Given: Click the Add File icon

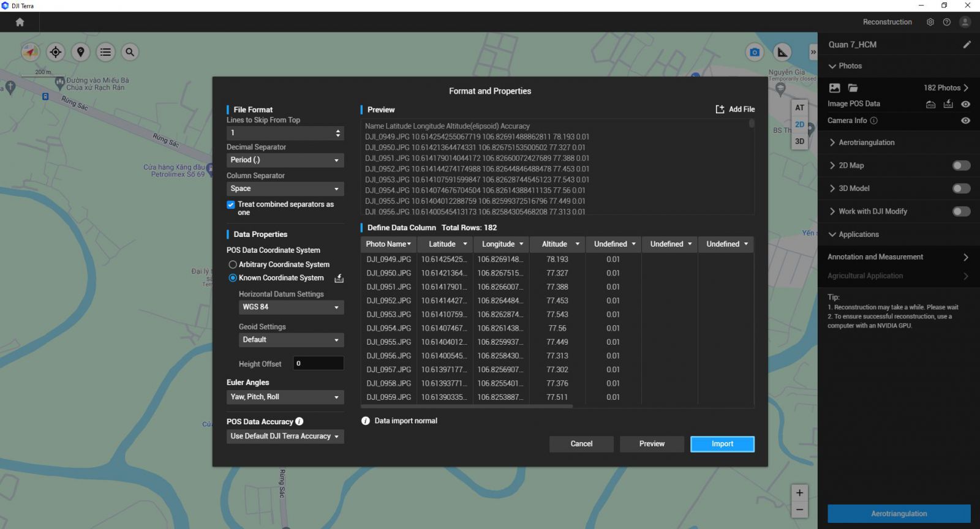Looking at the screenshot, I should pyautogui.click(x=720, y=109).
